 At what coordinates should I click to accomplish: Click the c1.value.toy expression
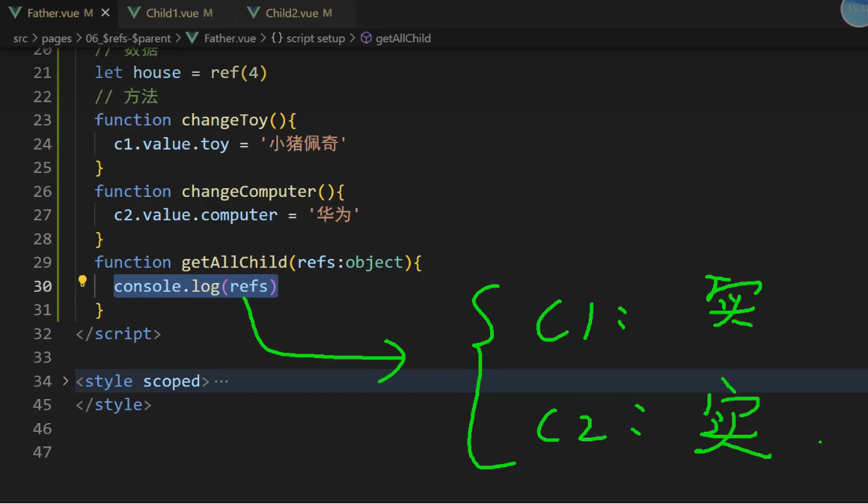pyautogui.click(x=171, y=144)
